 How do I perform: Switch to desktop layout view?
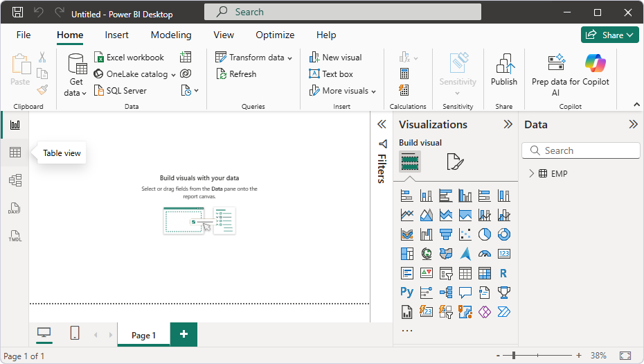click(x=44, y=334)
